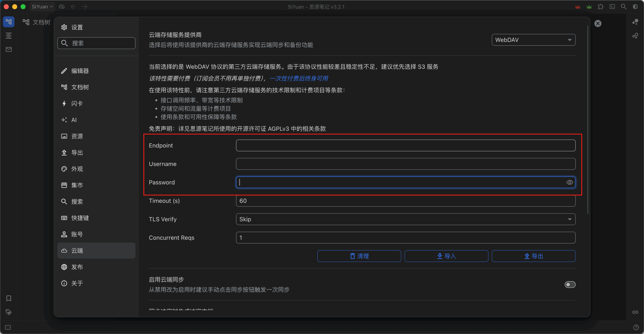Click the red crown VIP icon
Image resolution: width=644 pixels, height=334 pixels.
coord(577,7)
